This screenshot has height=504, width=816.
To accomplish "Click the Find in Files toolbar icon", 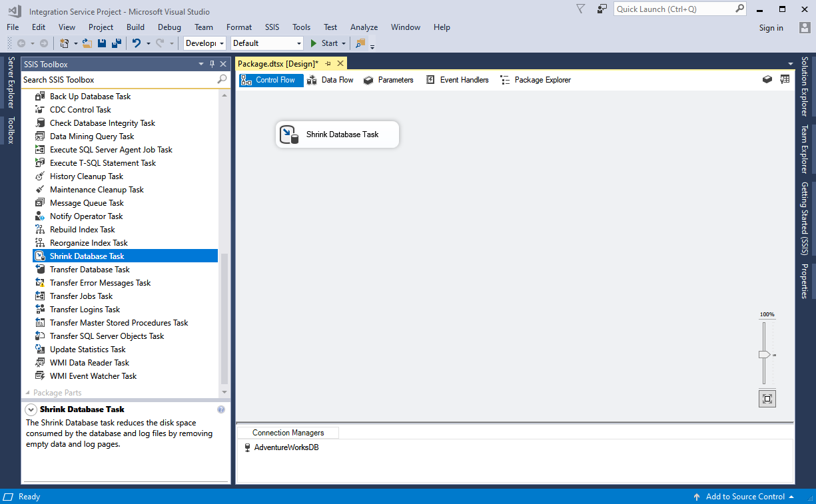I will (360, 43).
